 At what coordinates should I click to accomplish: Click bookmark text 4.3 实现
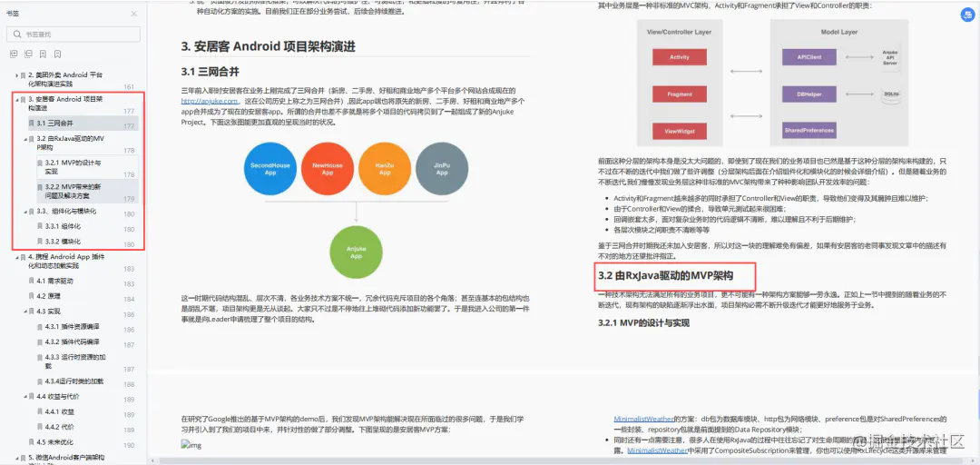coord(48,311)
